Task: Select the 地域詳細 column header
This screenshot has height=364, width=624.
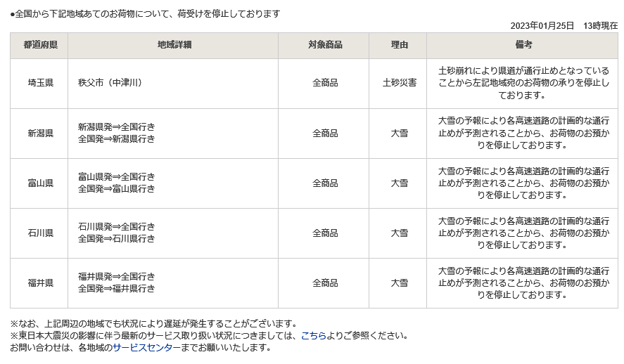Action: pyautogui.click(x=173, y=45)
